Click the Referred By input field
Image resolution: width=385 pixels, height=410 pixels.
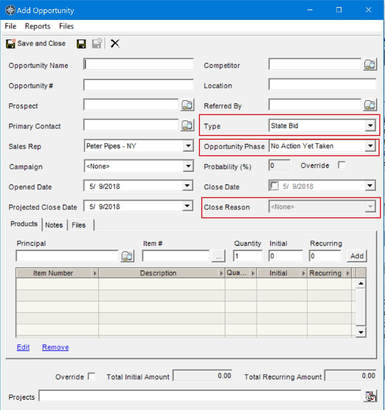[315, 105]
